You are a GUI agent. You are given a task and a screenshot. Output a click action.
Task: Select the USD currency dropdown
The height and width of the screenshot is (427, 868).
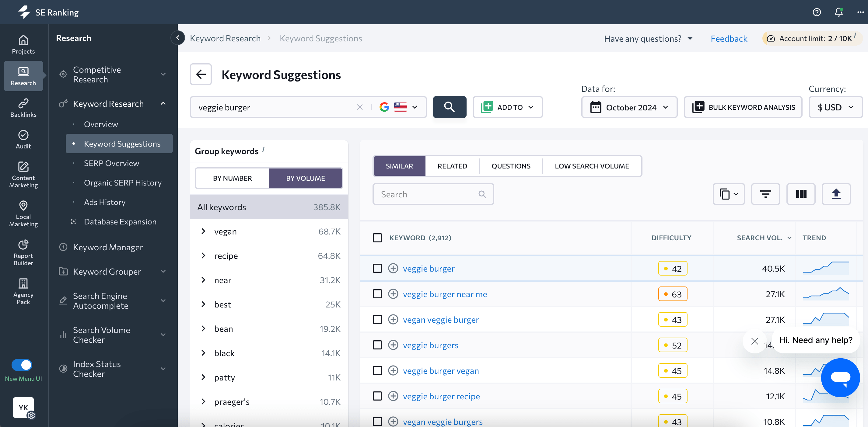click(x=834, y=107)
